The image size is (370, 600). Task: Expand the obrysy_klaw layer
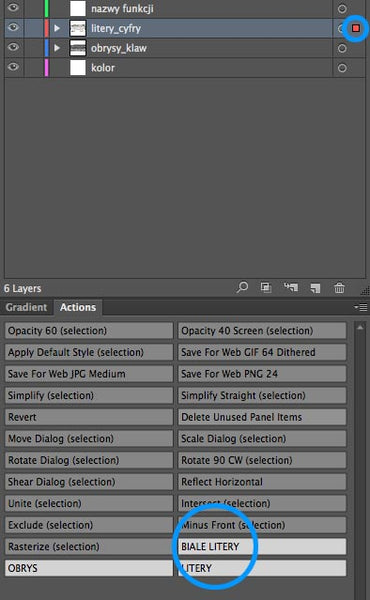[57, 48]
